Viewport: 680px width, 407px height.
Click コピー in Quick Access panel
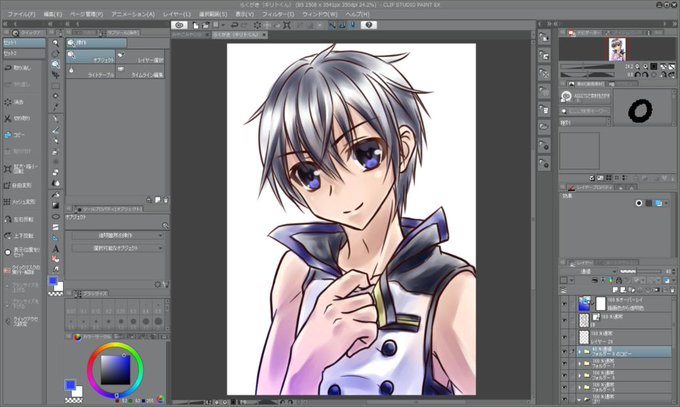point(15,135)
